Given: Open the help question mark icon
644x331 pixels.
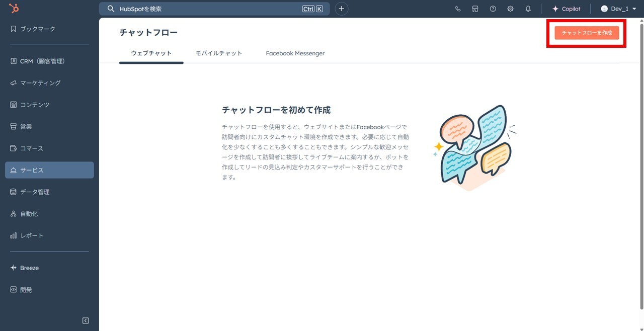Looking at the screenshot, I should tap(493, 9).
